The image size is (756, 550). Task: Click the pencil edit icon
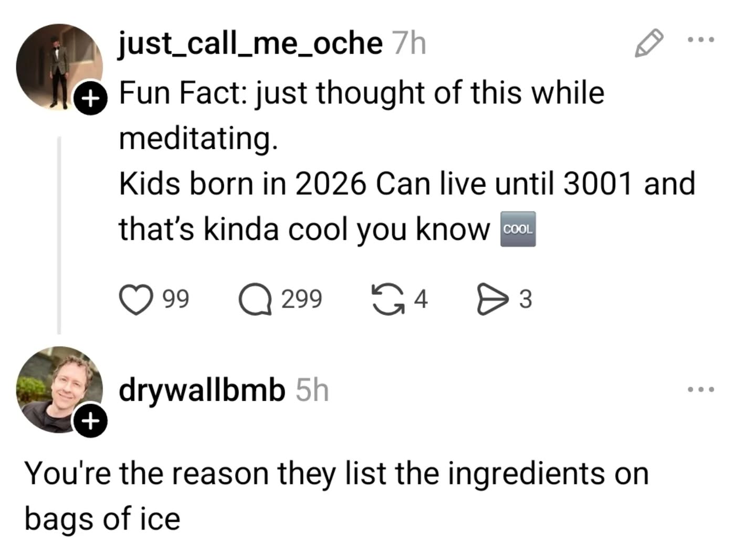649,43
